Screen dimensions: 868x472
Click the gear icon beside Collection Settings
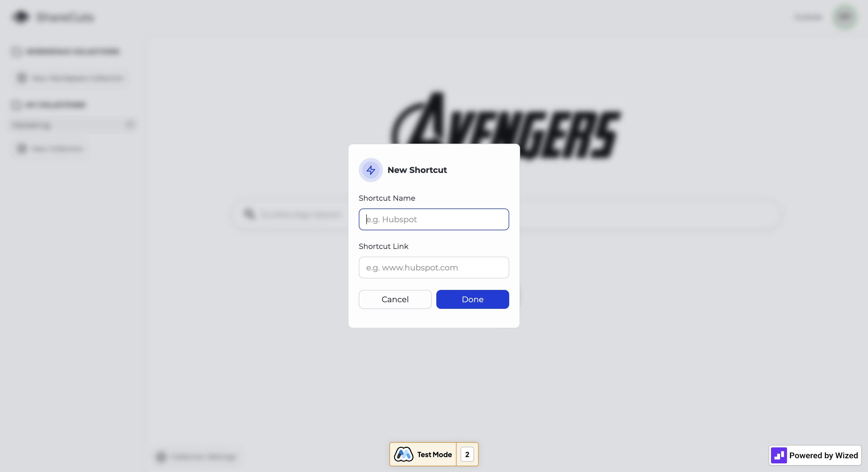tap(161, 457)
